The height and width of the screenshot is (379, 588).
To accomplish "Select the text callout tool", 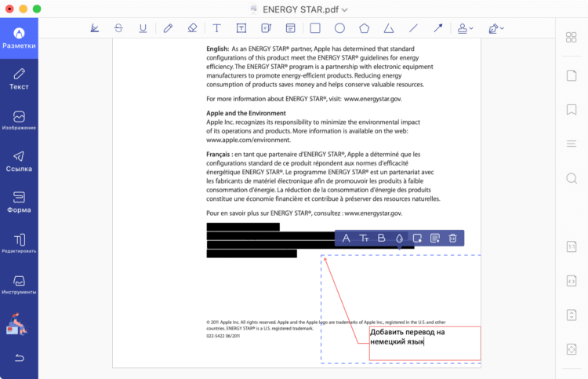I will point(266,28).
